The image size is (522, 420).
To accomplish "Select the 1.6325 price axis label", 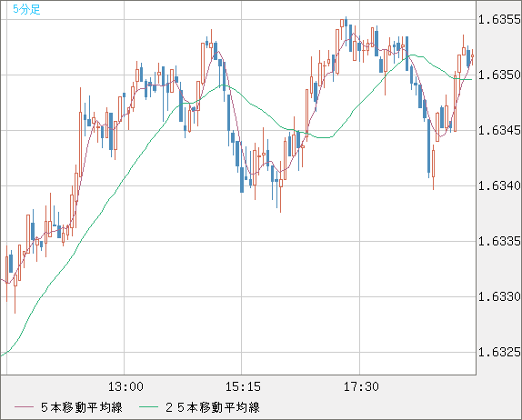I will (499, 352).
